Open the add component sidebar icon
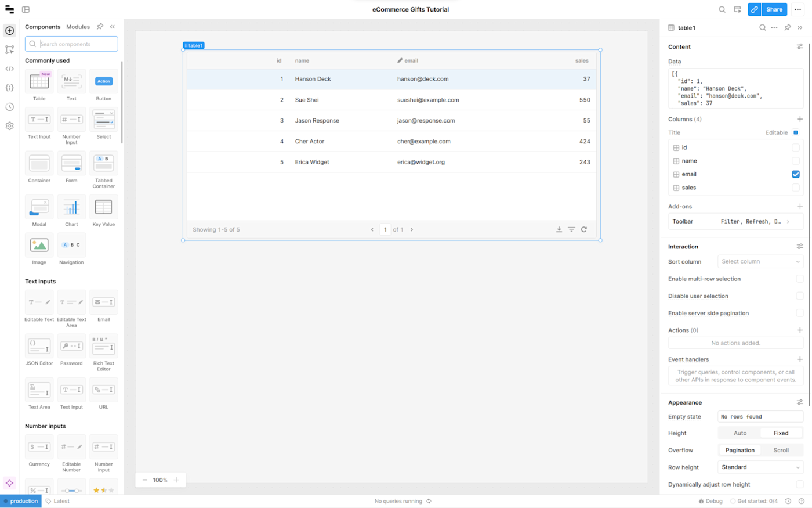The height and width of the screenshot is (508, 812). 9,31
